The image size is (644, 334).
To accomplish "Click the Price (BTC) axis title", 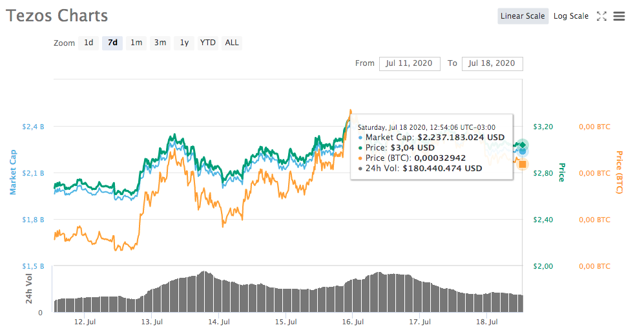I will click(x=619, y=172).
